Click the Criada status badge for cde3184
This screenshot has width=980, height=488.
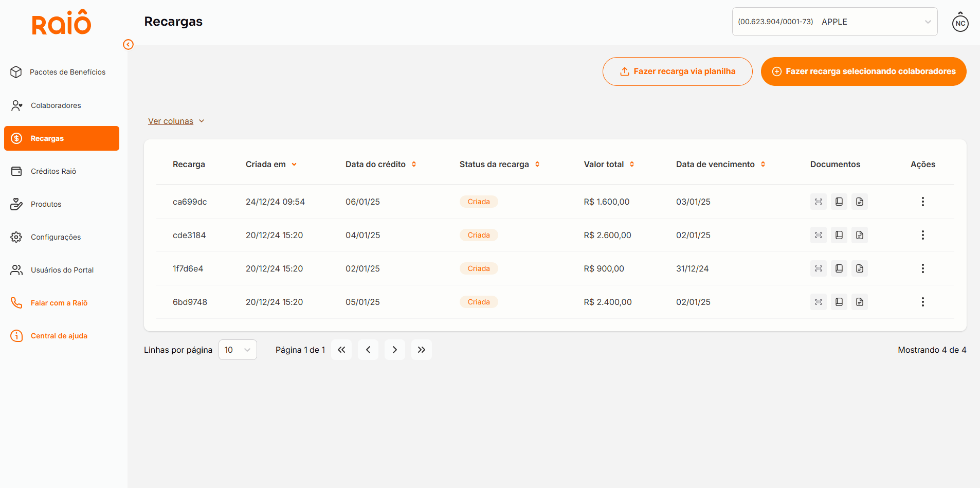[478, 235]
